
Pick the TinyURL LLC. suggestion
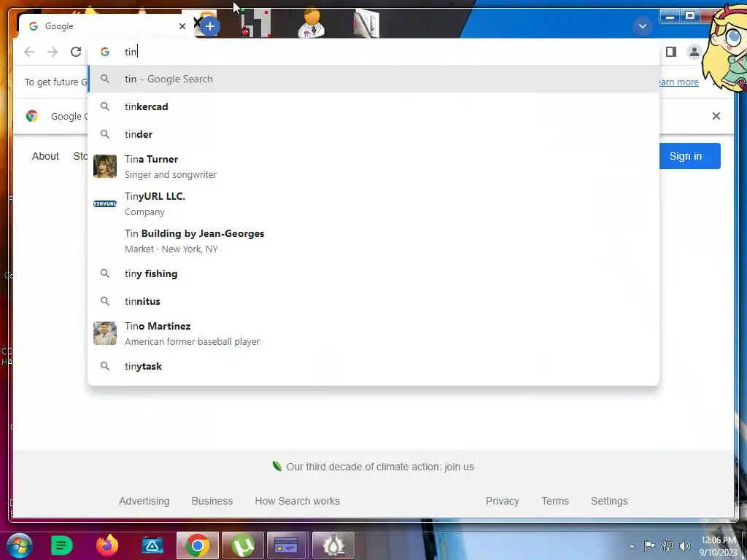373,204
